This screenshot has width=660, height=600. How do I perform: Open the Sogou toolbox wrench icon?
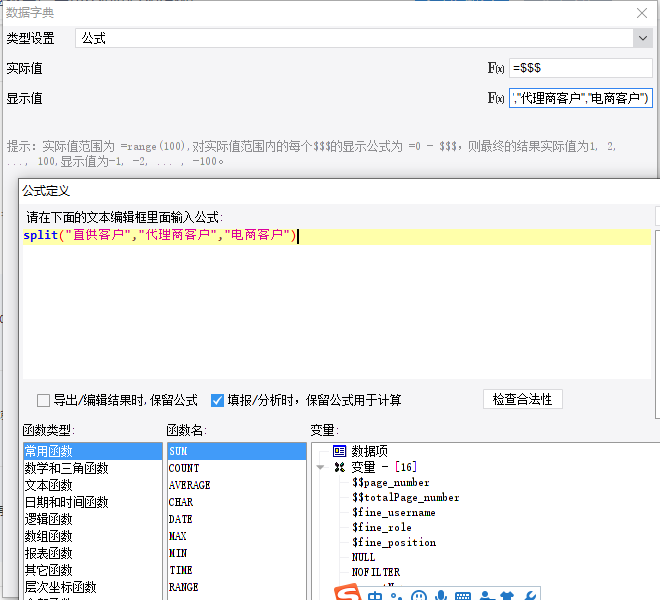point(530,595)
